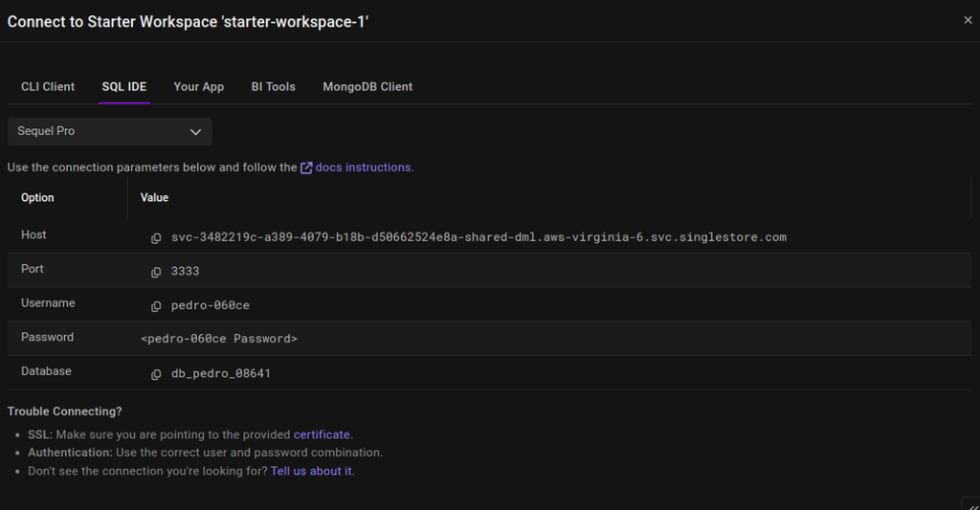This screenshot has height=510, width=980.
Task: Select the host address text
Action: tap(479, 237)
